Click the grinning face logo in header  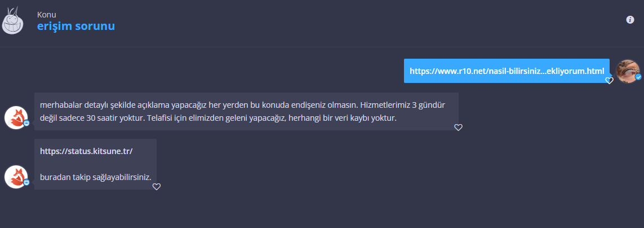pyautogui.click(x=13, y=20)
